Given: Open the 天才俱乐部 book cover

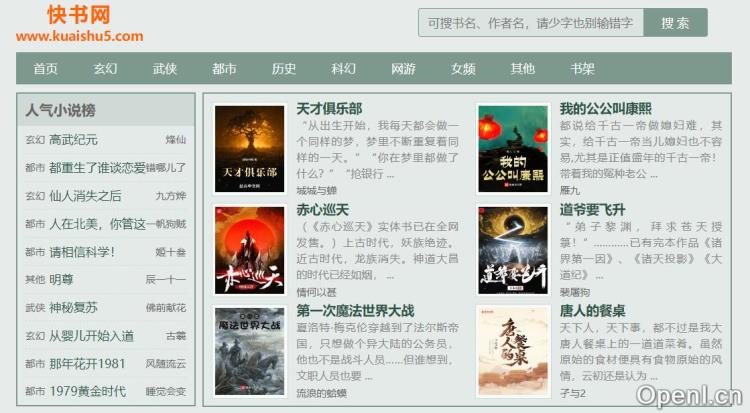Looking at the screenshot, I should pyautogui.click(x=249, y=149).
